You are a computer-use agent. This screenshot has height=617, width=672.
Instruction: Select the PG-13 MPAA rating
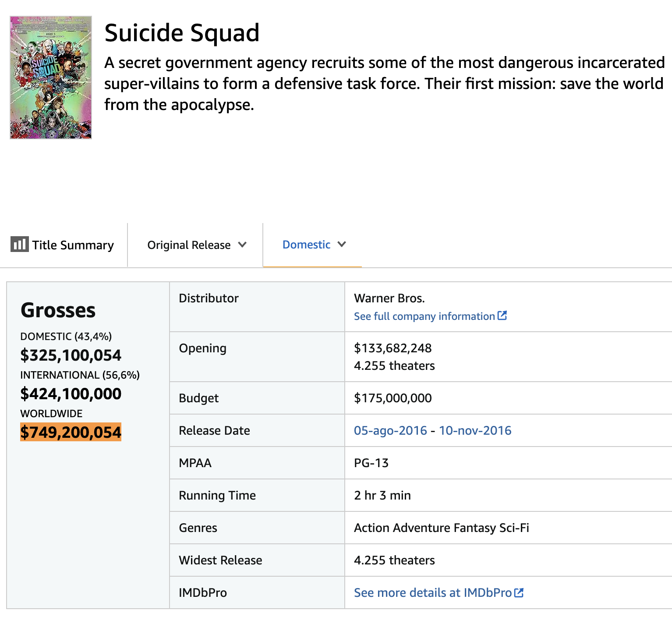[x=371, y=463]
